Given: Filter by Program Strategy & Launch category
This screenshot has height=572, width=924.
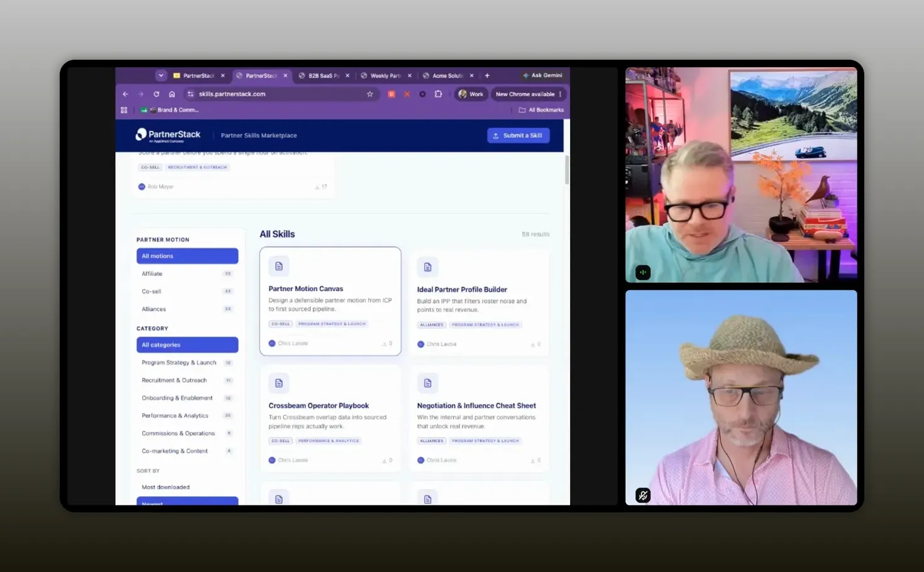Looking at the screenshot, I should (187, 363).
